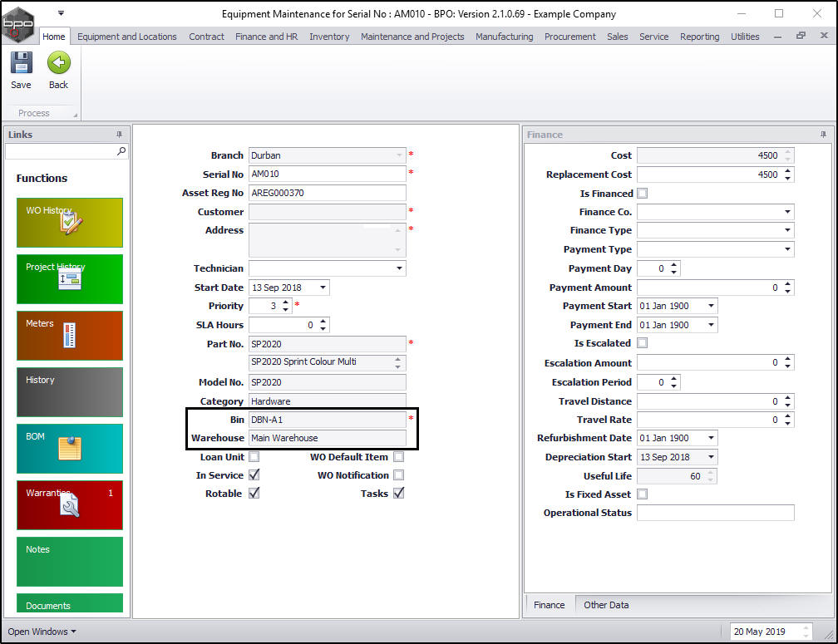Pin the Finance panel
The width and height of the screenshot is (838, 644).
pos(823,135)
